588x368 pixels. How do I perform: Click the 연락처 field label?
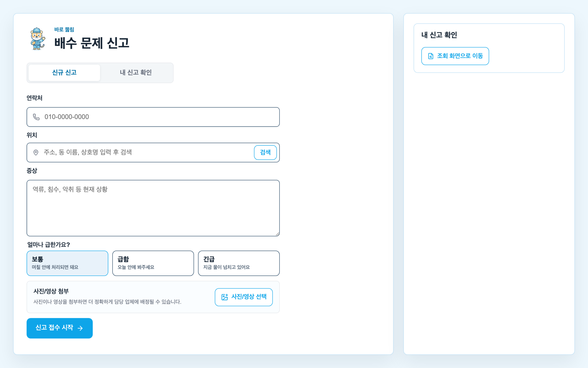click(35, 98)
